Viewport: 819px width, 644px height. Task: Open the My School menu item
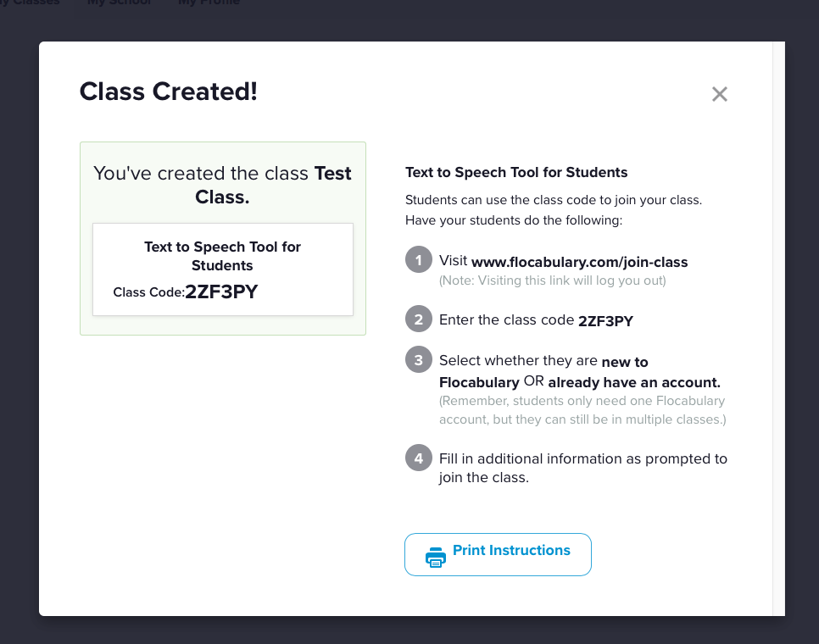click(120, 3)
